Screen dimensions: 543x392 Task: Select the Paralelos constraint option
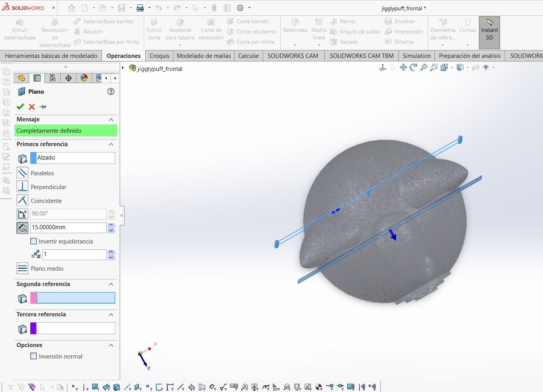tap(22, 173)
